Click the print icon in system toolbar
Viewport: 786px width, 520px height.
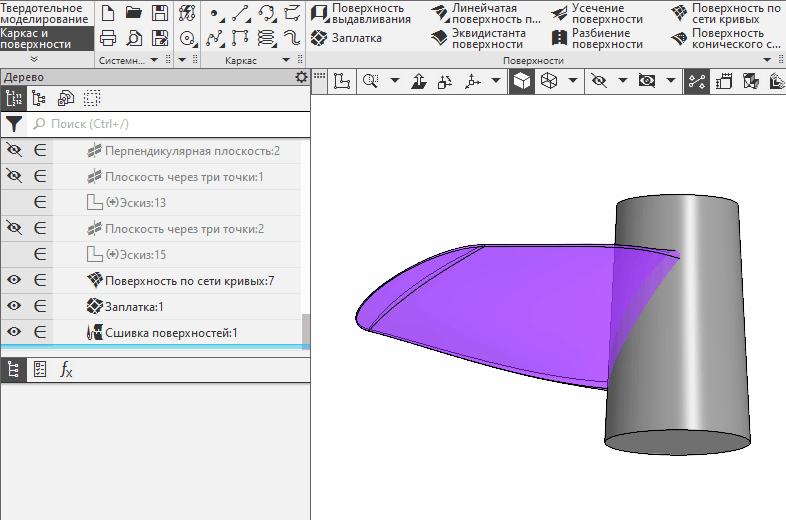(108, 38)
